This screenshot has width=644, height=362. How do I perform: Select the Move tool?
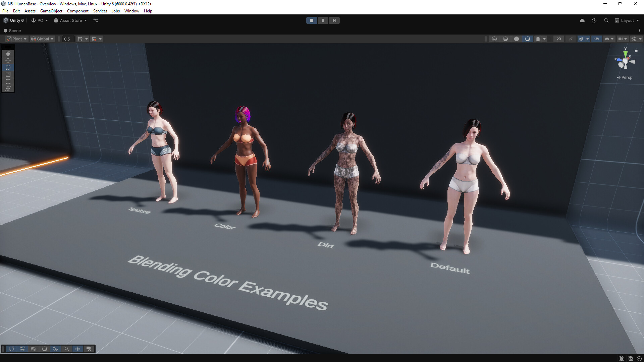8,60
